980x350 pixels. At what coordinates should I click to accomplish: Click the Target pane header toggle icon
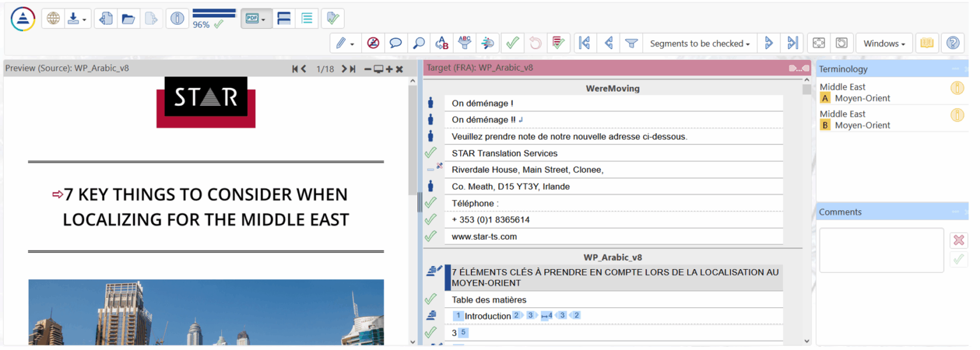799,68
